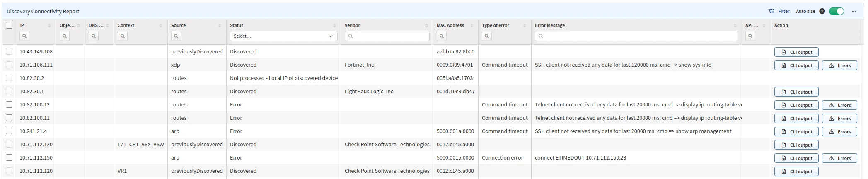The height and width of the screenshot is (179, 868).
Task: Click search icon under Type of error
Action: [487, 36]
